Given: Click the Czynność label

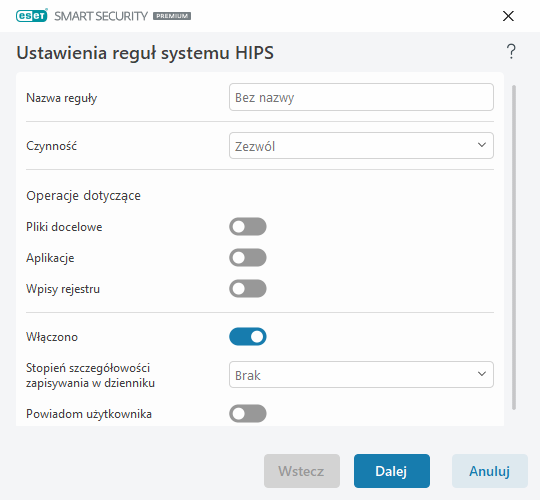Looking at the screenshot, I should [52, 146].
